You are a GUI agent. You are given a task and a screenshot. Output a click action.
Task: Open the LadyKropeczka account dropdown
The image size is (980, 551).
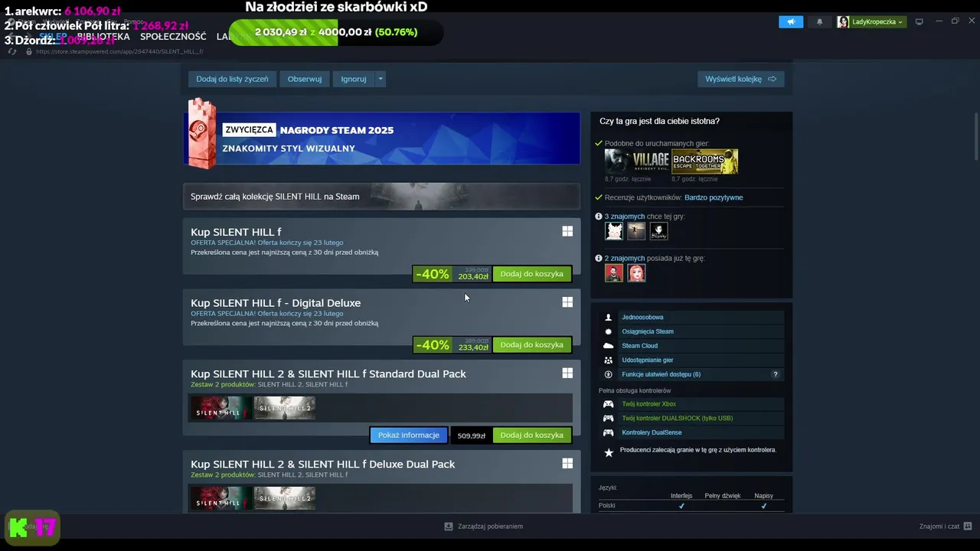pos(871,21)
